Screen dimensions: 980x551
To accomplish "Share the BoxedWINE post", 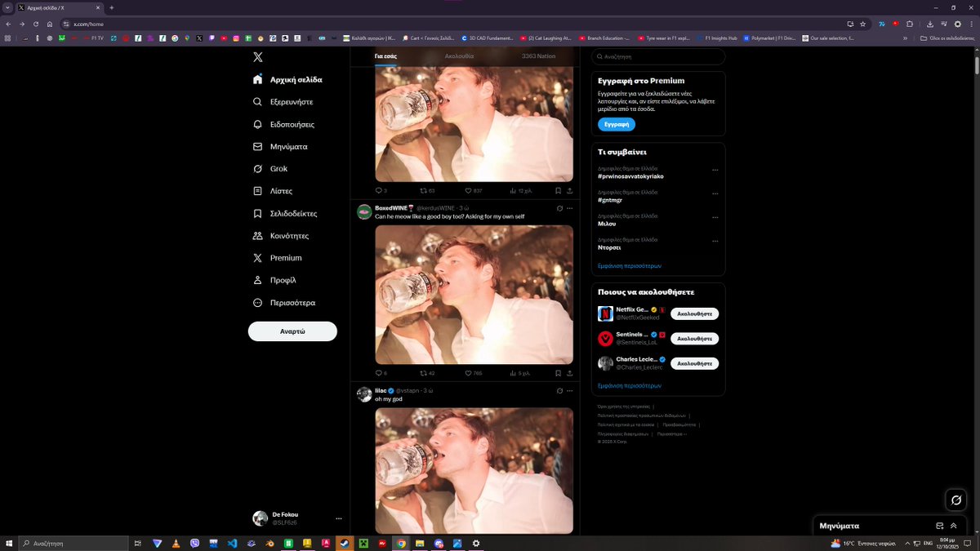I will [569, 373].
